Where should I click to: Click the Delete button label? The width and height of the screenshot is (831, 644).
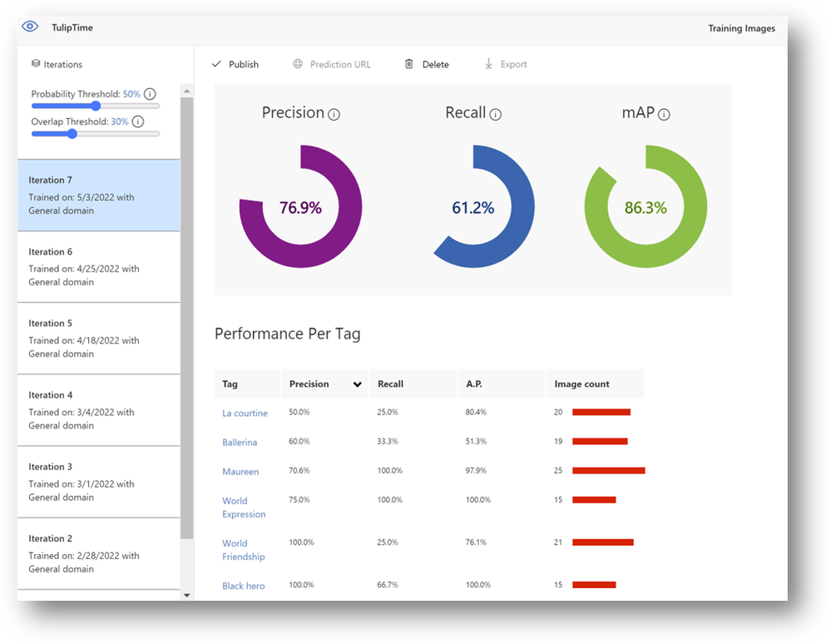click(436, 64)
